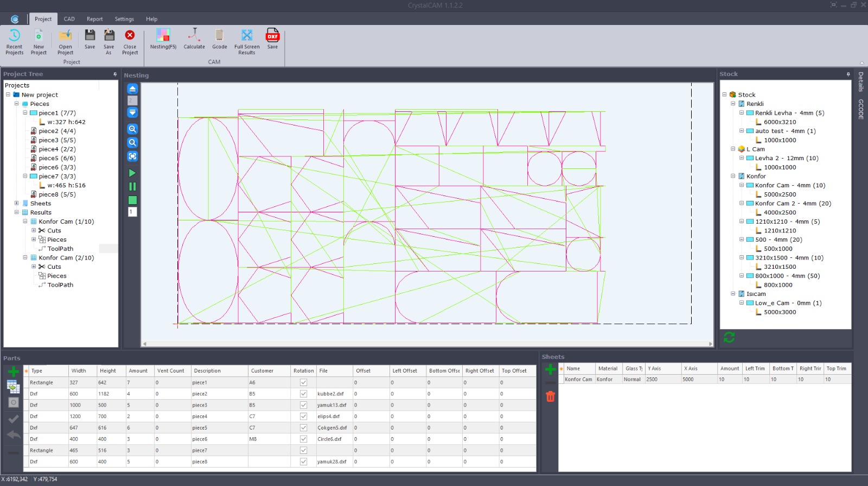868x486 pixels.
Task: Click the zoom in magnifier icon
Action: click(x=132, y=129)
